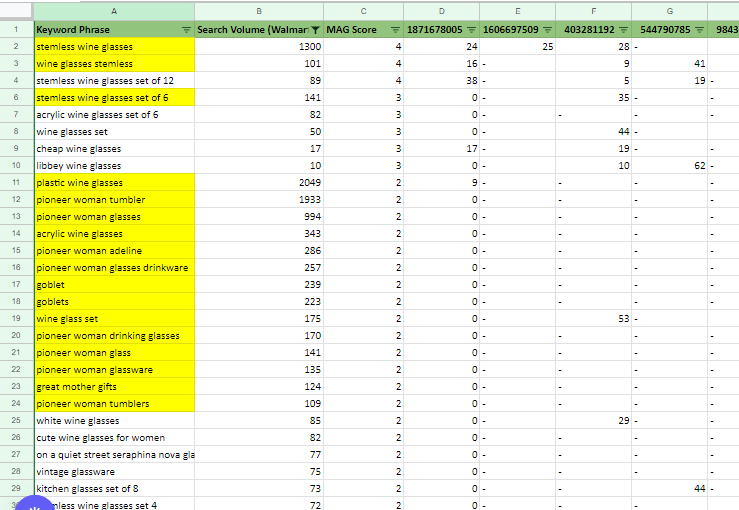Click cell 'goblet'

tap(114, 284)
